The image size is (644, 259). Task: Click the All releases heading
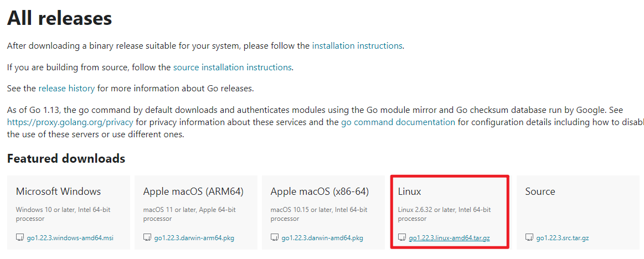tap(60, 18)
